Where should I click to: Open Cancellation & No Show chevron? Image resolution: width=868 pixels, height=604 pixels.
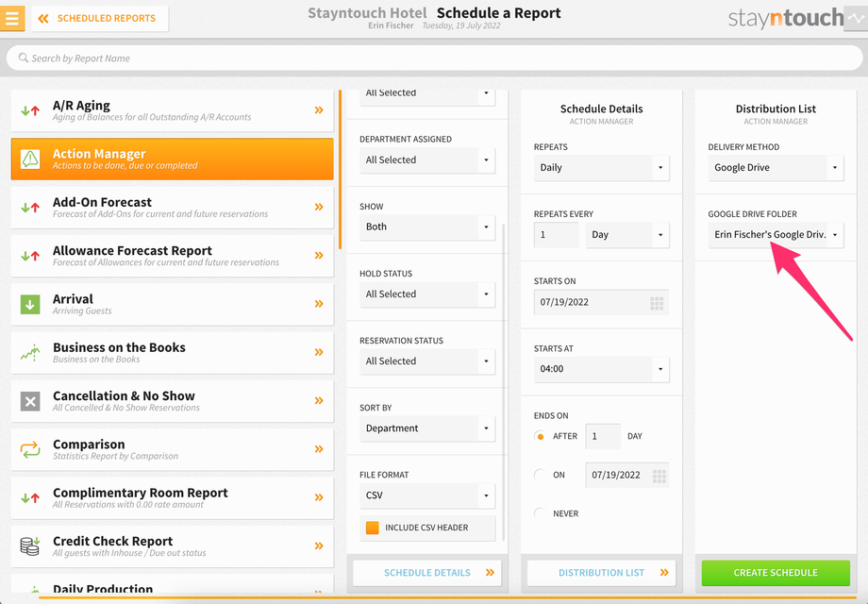coord(319,400)
